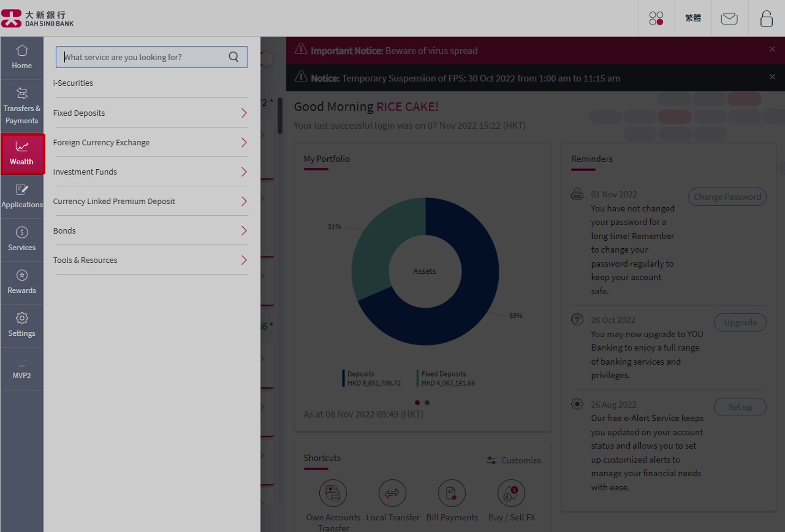
Task: Click the Upgrade reminder button
Action: point(740,323)
